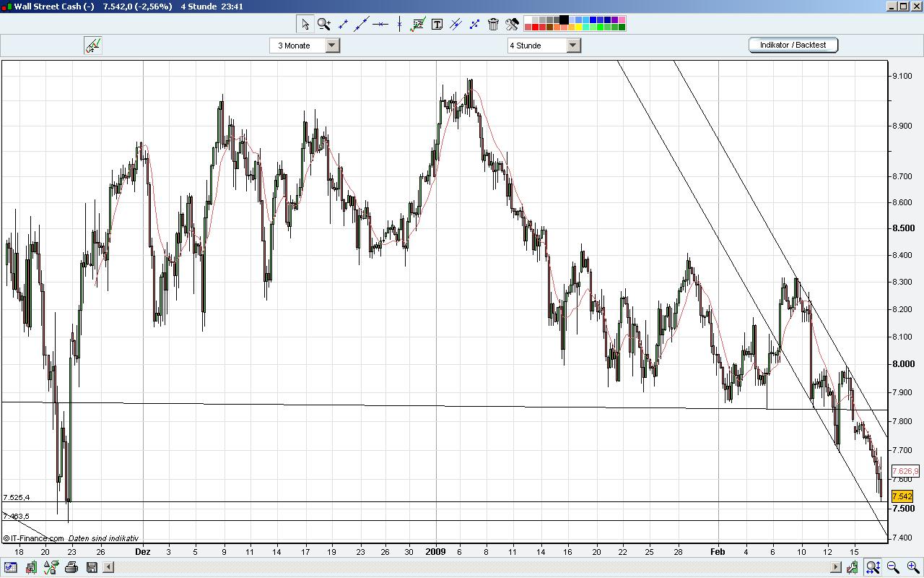Select the trendline drawing tool

[344, 24]
